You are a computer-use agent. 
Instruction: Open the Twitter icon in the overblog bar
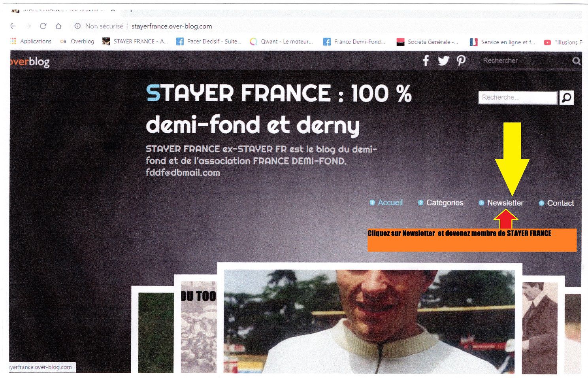point(443,60)
